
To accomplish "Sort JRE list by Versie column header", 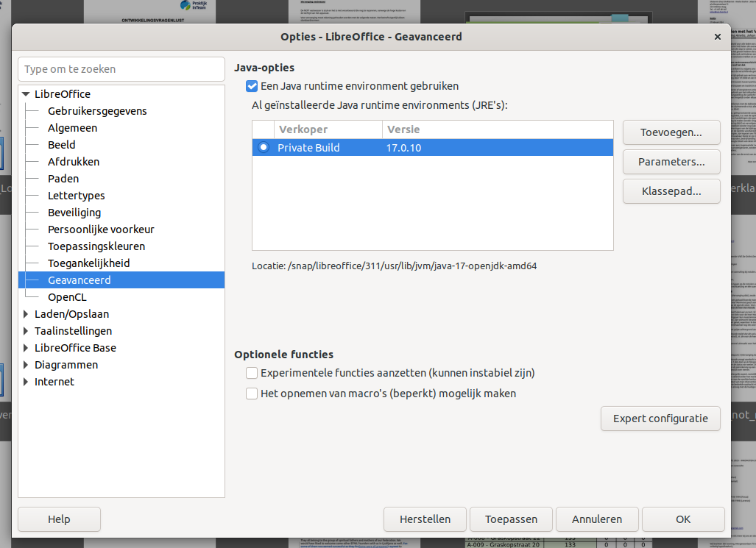I will click(x=497, y=129).
